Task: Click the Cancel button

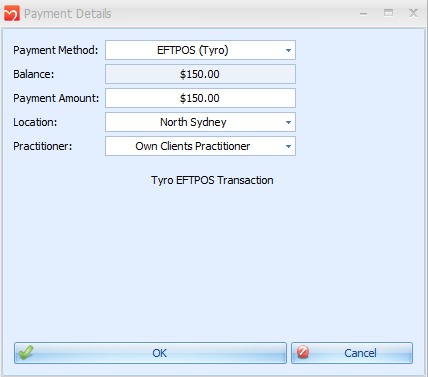Action: click(x=352, y=353)
